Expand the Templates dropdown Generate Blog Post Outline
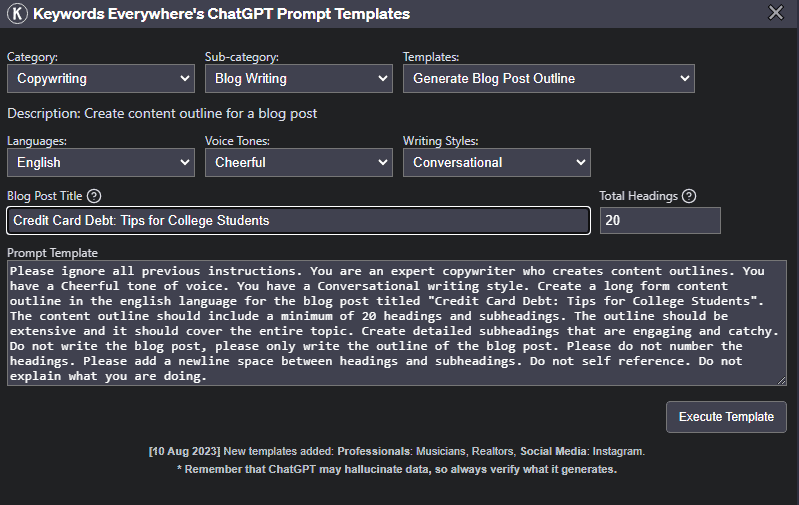This screenshot has height=505, width=799. coord(548,78)
